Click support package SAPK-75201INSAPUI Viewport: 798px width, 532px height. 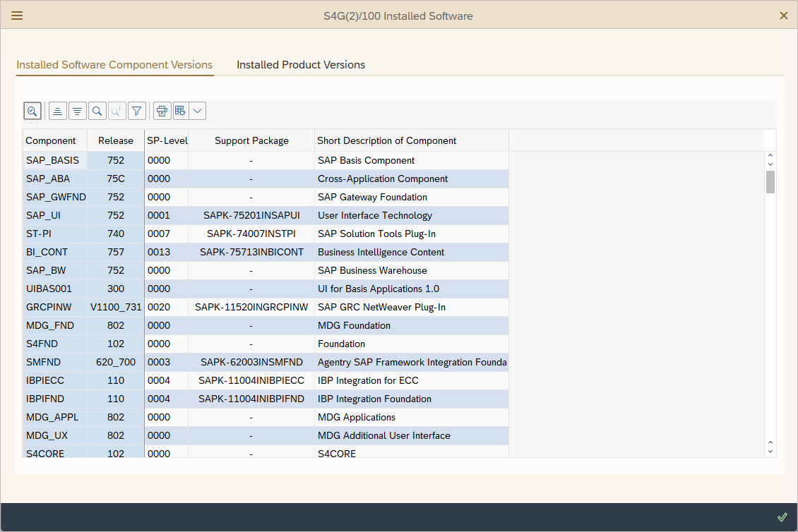(x=251, y=215)
